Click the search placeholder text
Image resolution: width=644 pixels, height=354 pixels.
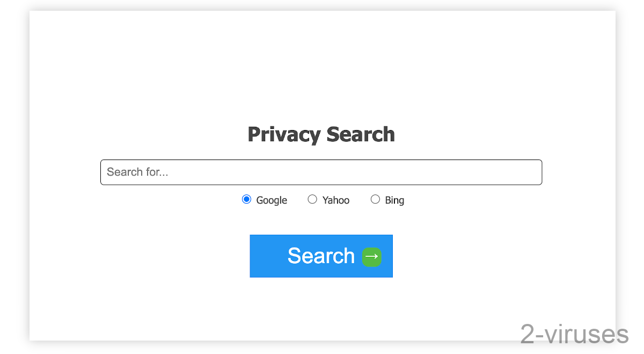[137, 172]
